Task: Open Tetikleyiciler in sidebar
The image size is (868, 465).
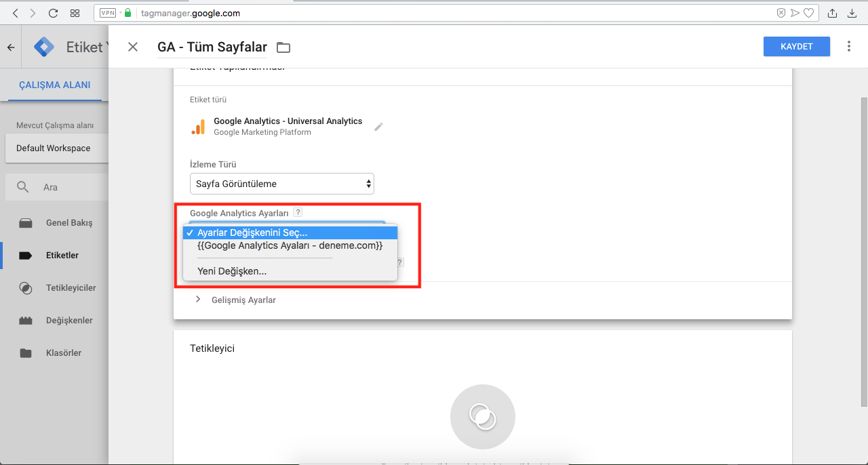Action: pyautogui.click(x=54, y=288)
